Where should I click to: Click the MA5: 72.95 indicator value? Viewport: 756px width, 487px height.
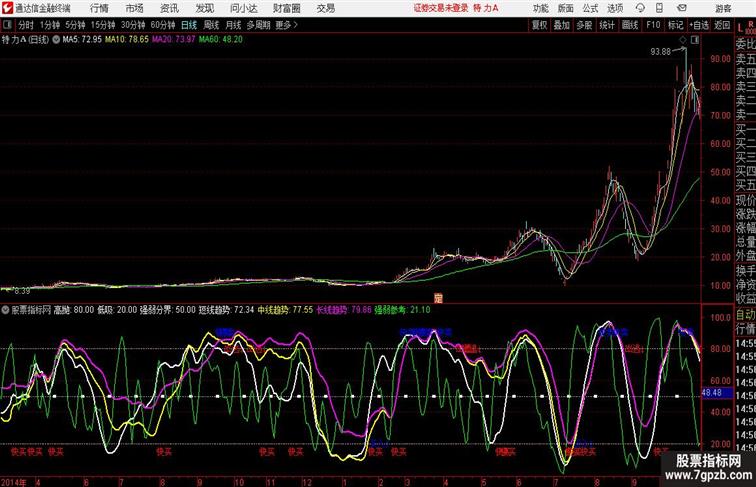[x=82, y=40]
